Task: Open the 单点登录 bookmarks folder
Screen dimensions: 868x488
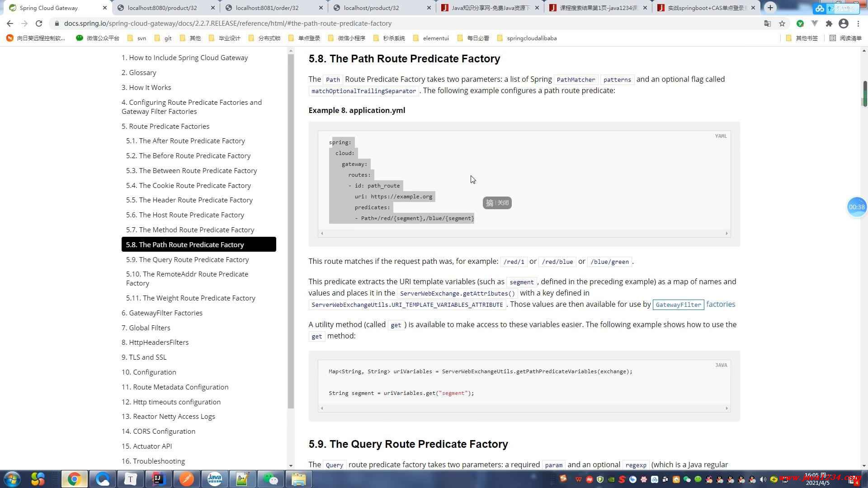Action: 304,38
